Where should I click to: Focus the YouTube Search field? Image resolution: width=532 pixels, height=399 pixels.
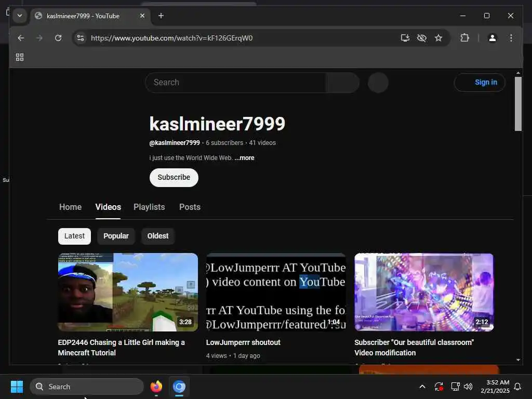[235, 83]
